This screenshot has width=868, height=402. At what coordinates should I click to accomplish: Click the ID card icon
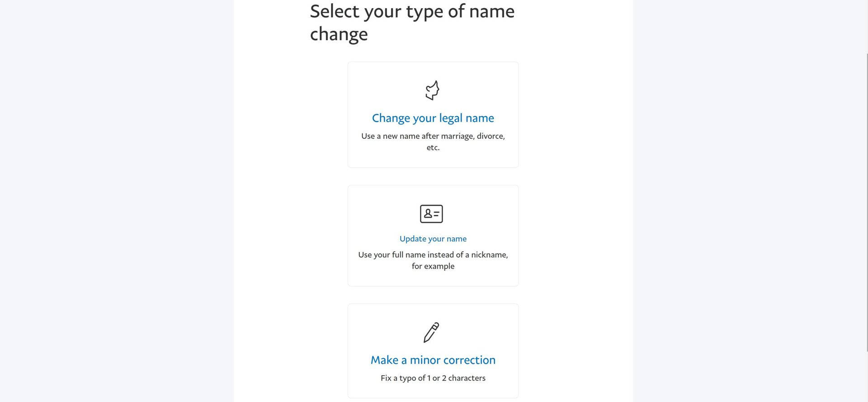(x=431, y=214)
